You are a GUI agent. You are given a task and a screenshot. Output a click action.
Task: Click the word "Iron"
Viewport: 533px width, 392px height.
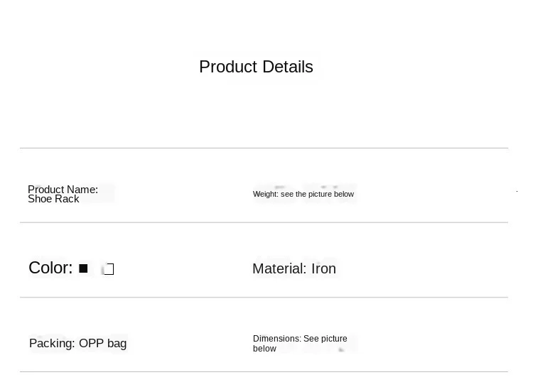(323, 268)
